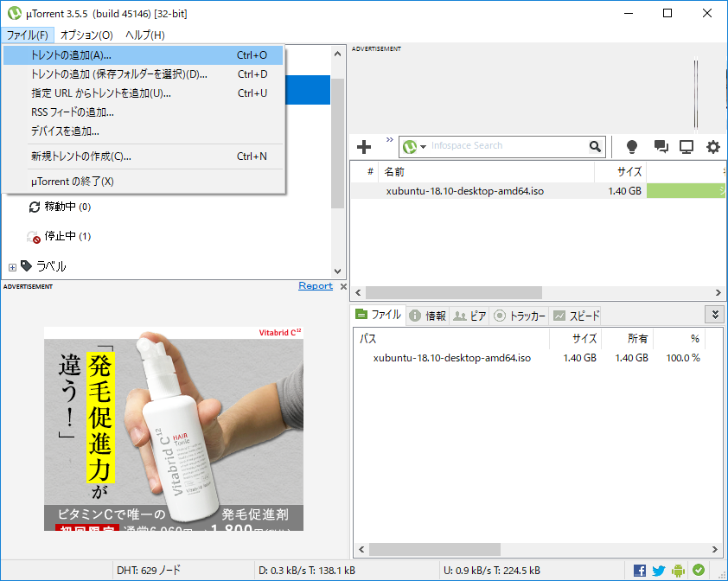Expand the ラベル tree item
The image size is (728, 581).
[x=12, y=266]
